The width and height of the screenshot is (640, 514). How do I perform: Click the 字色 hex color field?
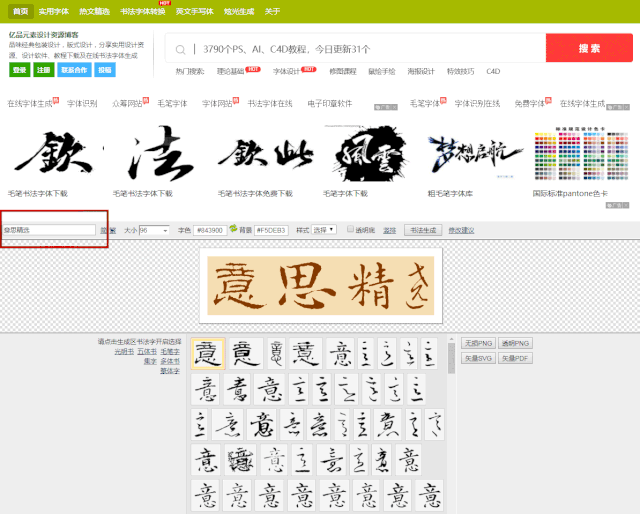click(208, 230)
